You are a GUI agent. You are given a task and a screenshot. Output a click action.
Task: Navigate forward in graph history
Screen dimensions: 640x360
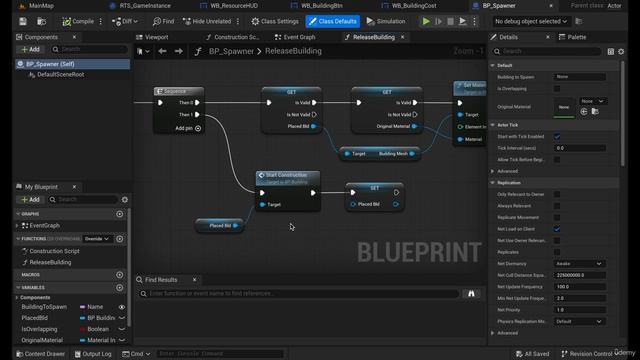[x=178, y=51]
